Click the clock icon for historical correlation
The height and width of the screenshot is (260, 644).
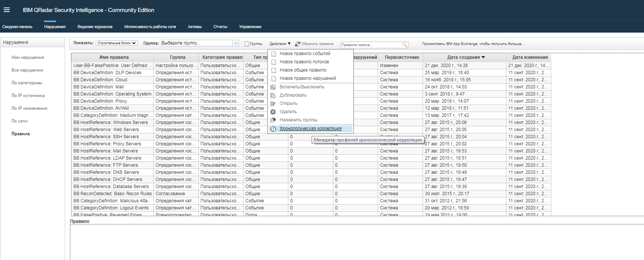(x=273, y=129)
